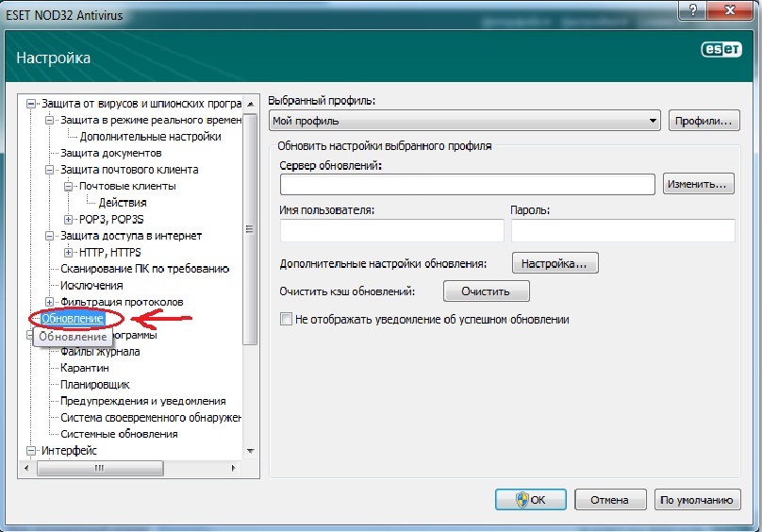Select 'Планировщик' tree item
The width and height of the screenshot is (762, 532).
click(x=94, y=385)
